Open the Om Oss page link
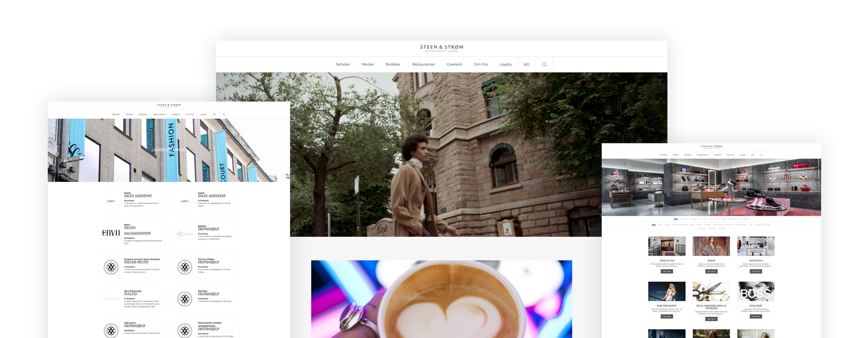 pyautogui.click(x=481, y=64)
